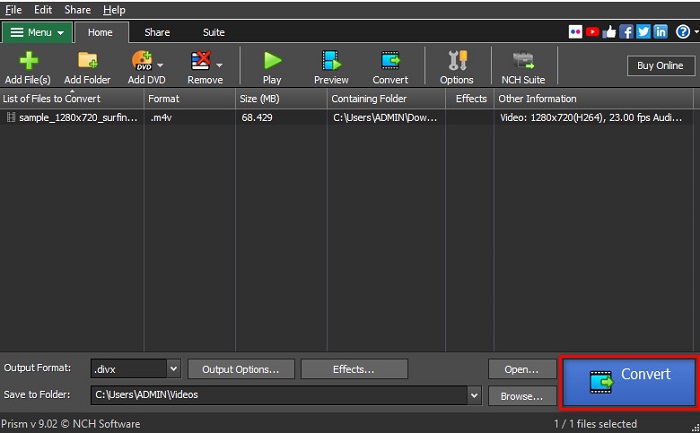Switch to the Home tab
The height and width of the screenshot is (433, 700).
[100, 33]
